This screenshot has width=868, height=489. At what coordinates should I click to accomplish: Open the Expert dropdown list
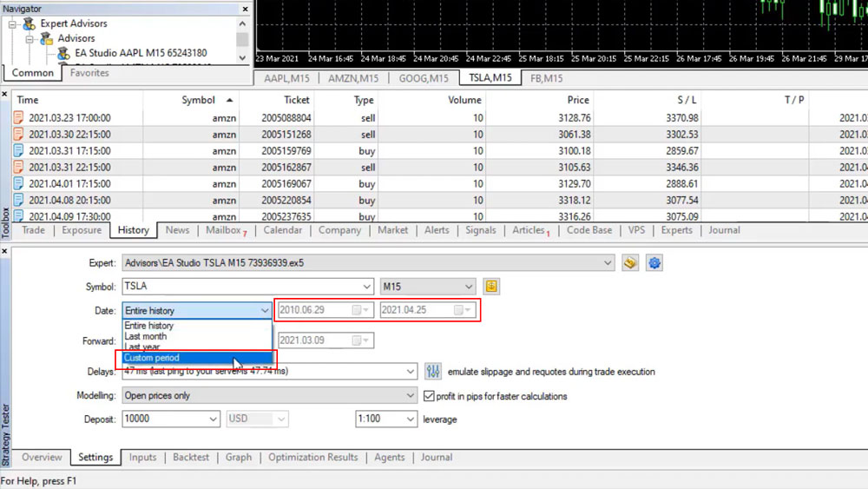(x=608, y=263)
